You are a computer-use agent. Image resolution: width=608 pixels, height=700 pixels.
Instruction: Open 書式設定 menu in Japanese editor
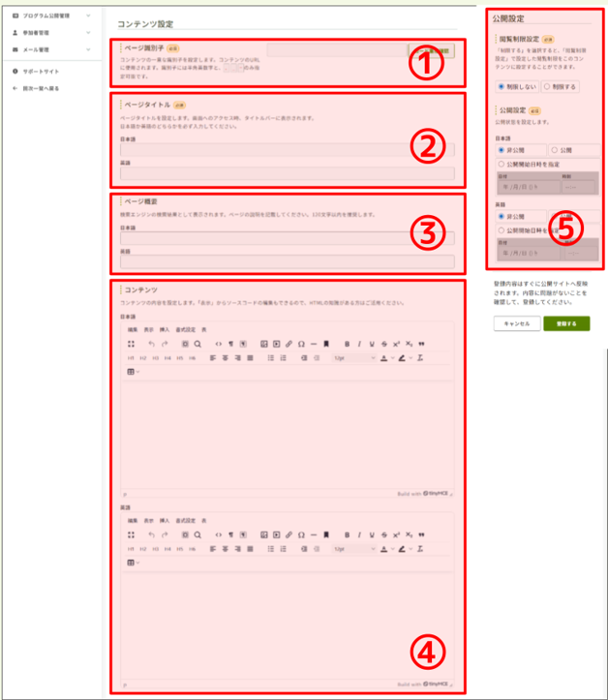click(186, 329)
